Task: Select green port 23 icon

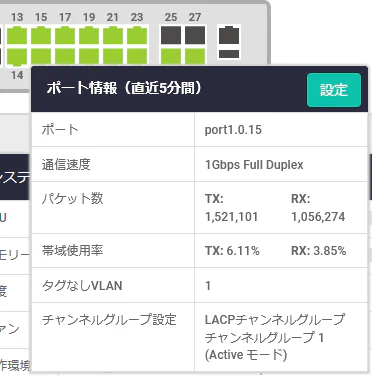Action: point(137,36)
